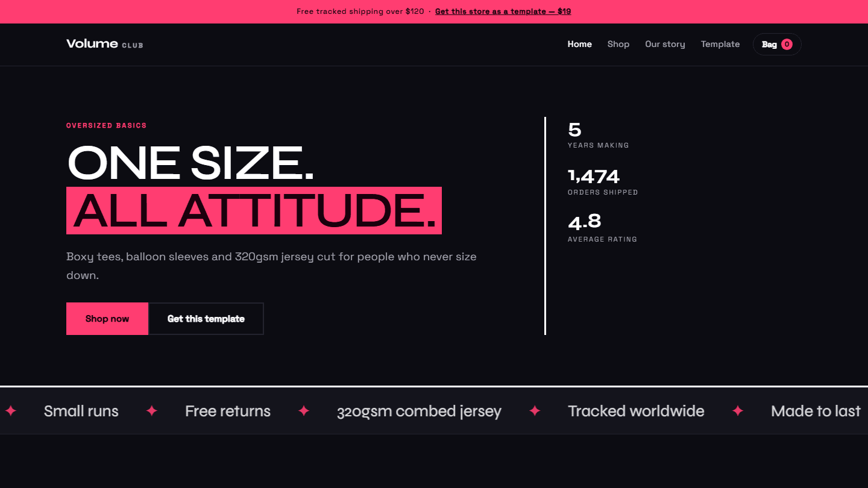Click the Get this template button

tap(206, 319)
